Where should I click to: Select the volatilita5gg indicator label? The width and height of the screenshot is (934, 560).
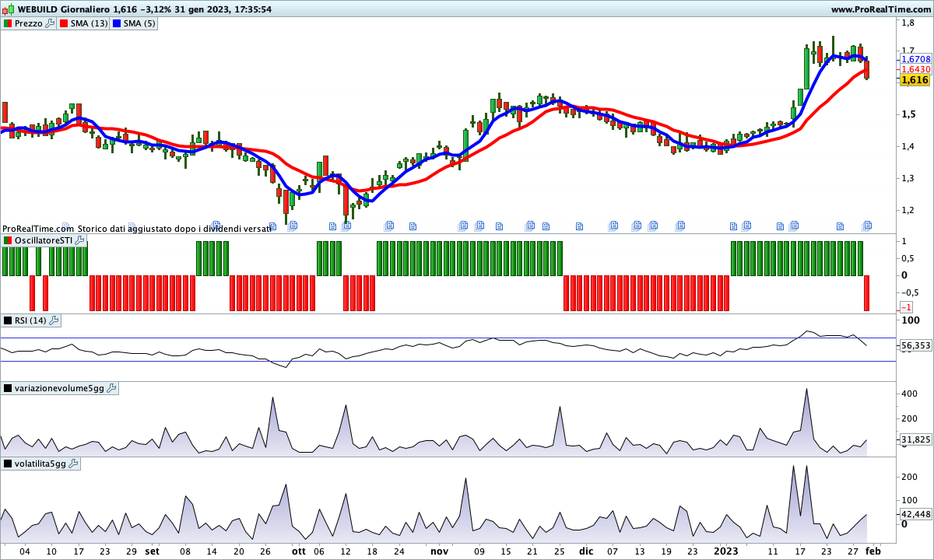40,464
